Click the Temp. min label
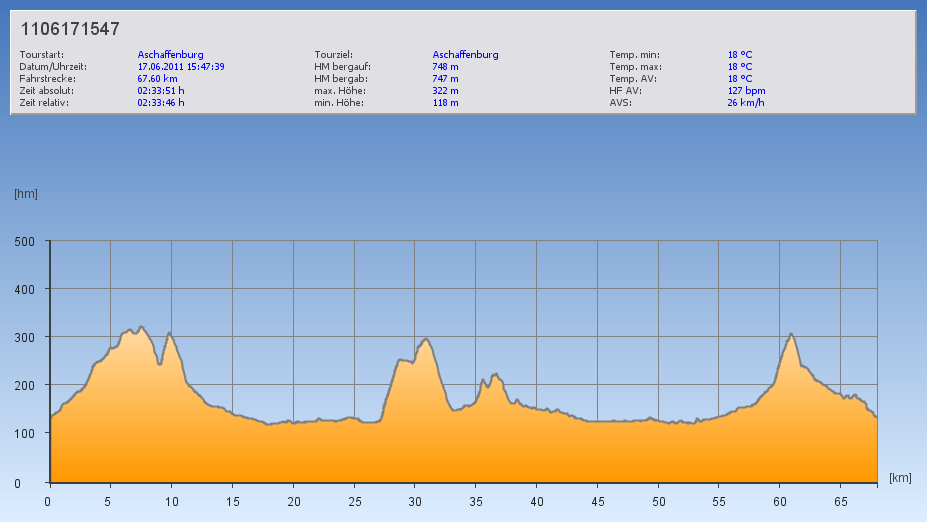 [x=635, y=55]
